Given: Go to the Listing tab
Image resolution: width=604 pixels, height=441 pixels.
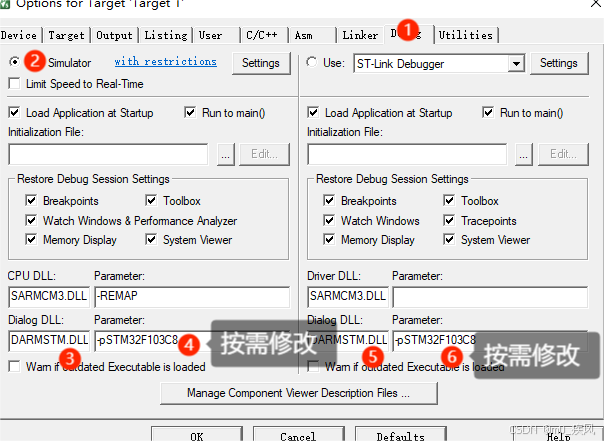Looking at the screenshot, I should click(166, 35).
